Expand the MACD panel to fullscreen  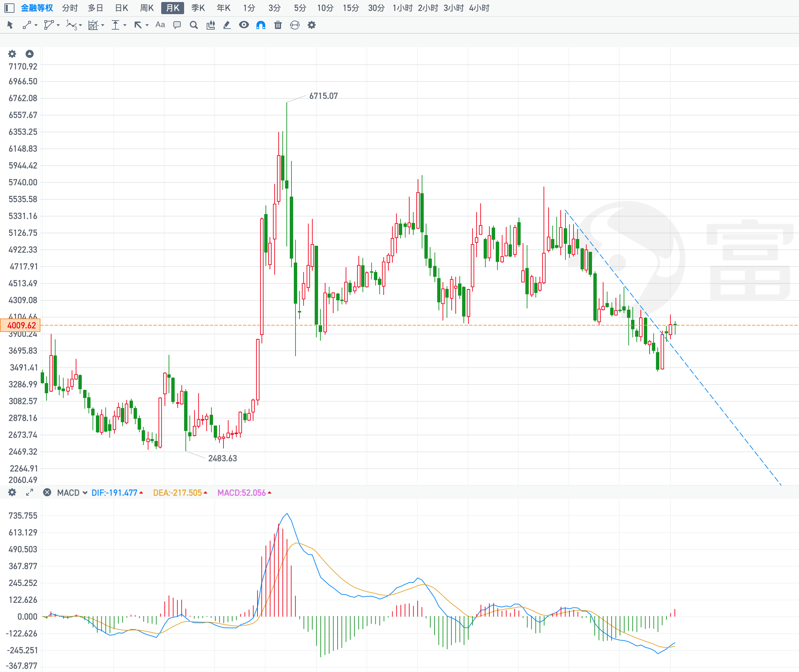tap(29, 493)
